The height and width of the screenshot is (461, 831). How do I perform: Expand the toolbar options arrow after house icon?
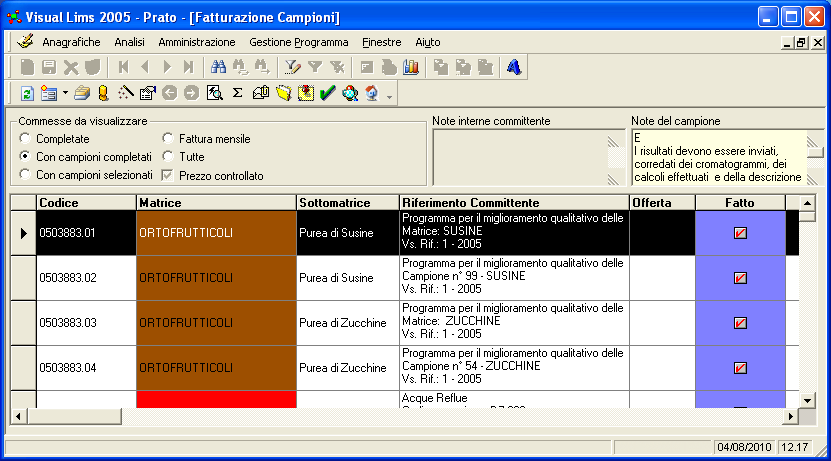[390, 96]
